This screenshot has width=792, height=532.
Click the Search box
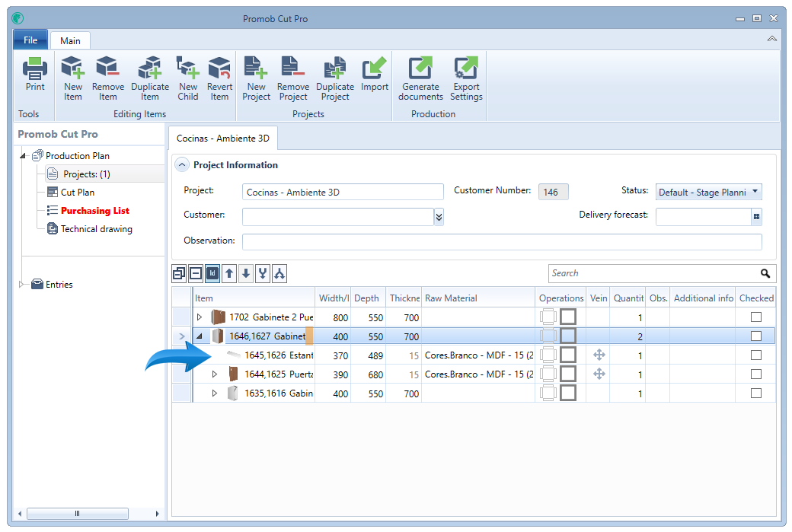[655, 273]
